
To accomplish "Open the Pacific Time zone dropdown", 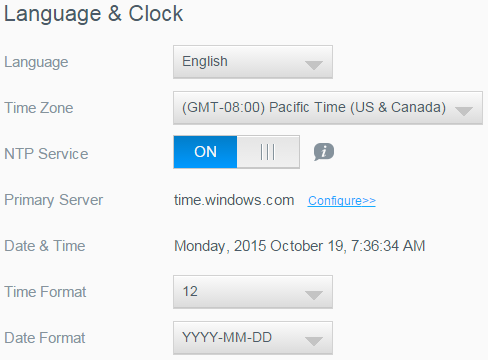I will point(328,108).
